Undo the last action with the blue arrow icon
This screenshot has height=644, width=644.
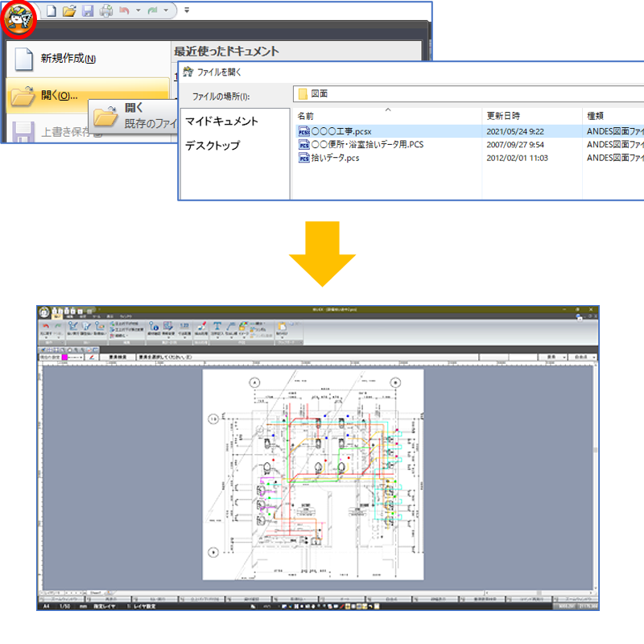click(x=124, y=10)
